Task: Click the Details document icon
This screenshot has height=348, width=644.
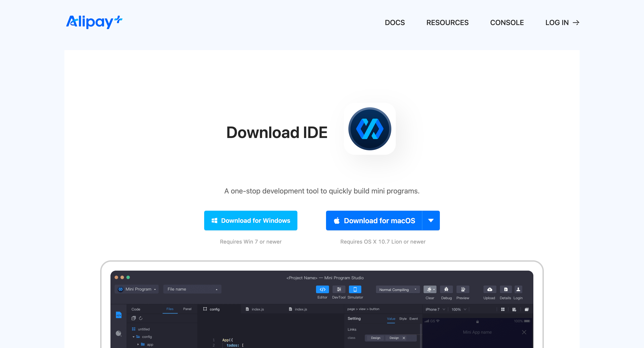Action: point(506,289)
